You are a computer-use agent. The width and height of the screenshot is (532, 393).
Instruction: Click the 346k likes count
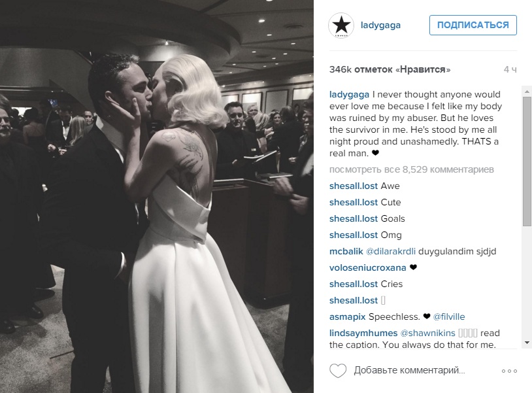[x=390, y=69]
